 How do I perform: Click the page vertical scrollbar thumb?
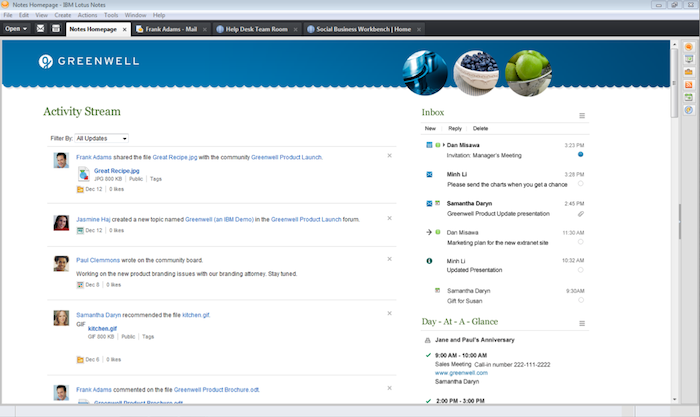[674, 82]
